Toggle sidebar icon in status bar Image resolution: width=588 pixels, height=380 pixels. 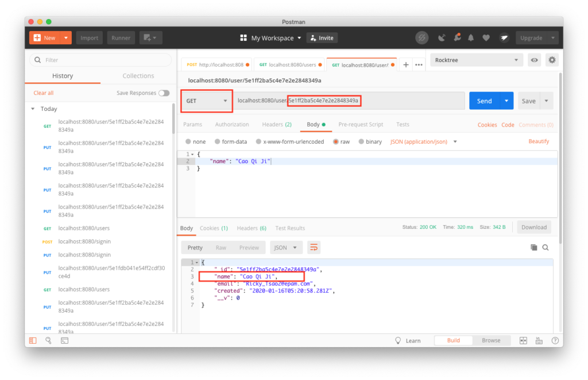[33, 340]
